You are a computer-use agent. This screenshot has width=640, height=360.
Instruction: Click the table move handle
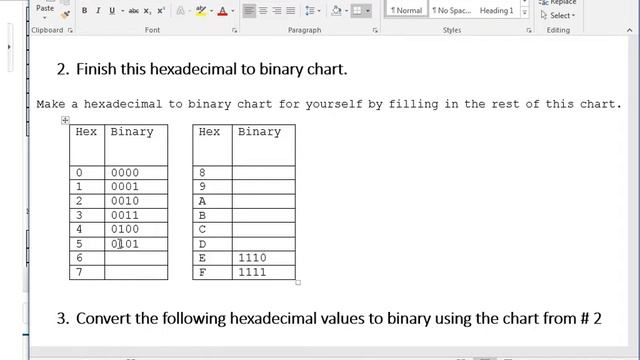pyautogui.click(x=65, y=120)
